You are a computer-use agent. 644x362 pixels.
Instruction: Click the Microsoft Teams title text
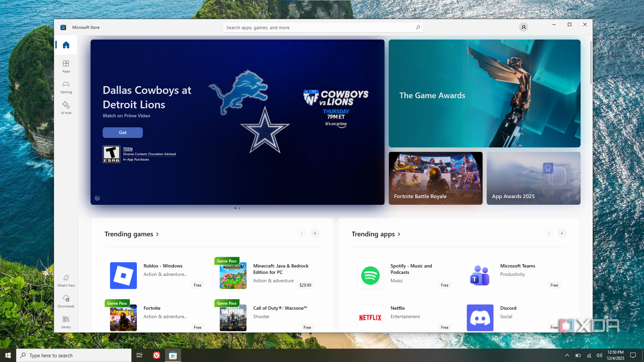[x=518, y=266]
